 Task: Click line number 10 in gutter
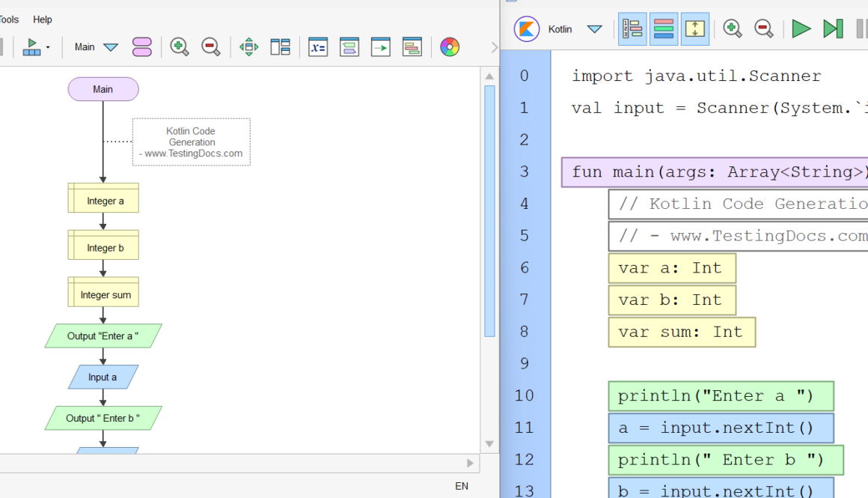click(525, 395)
